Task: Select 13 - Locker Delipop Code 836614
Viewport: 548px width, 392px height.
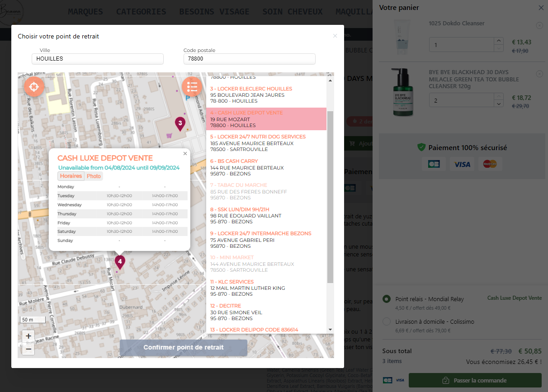Action: coord(266,329)
